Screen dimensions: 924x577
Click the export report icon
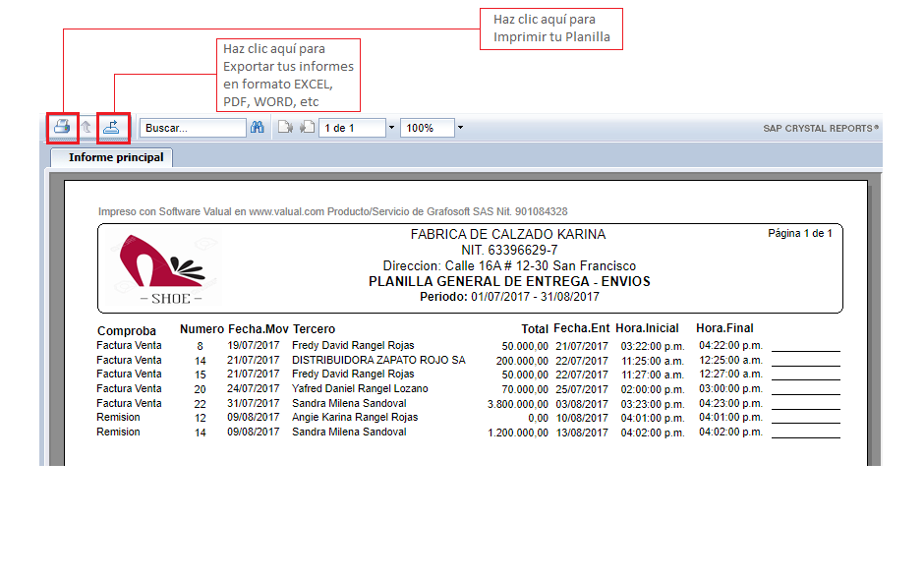113,127
